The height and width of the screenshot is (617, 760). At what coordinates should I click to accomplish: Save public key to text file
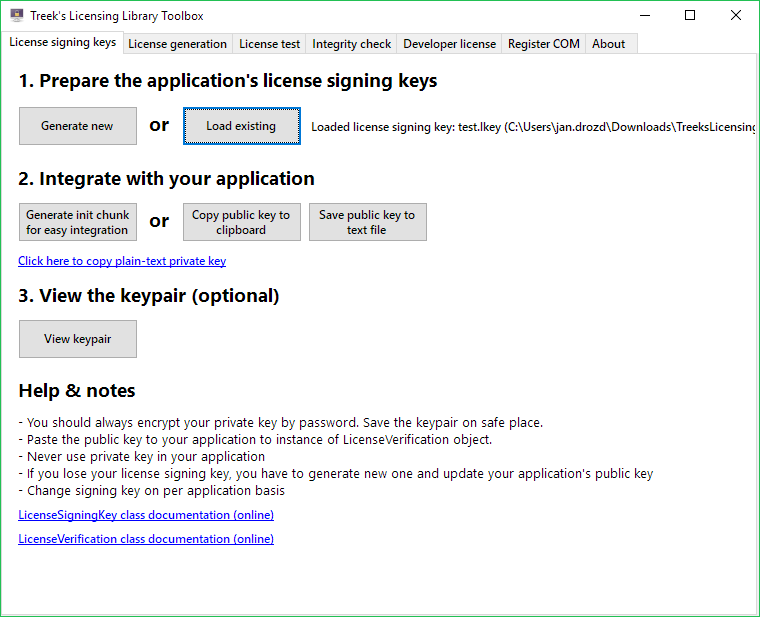[367, 222]
